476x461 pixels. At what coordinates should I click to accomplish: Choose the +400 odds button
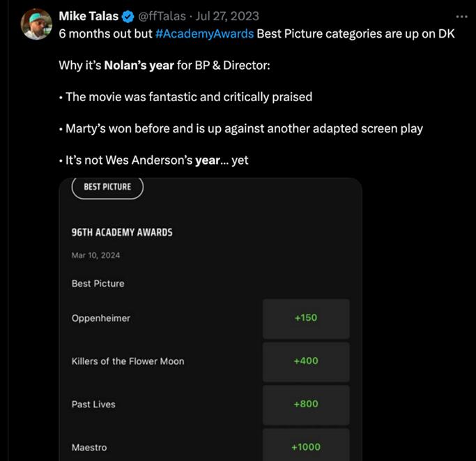coord(306,361)
